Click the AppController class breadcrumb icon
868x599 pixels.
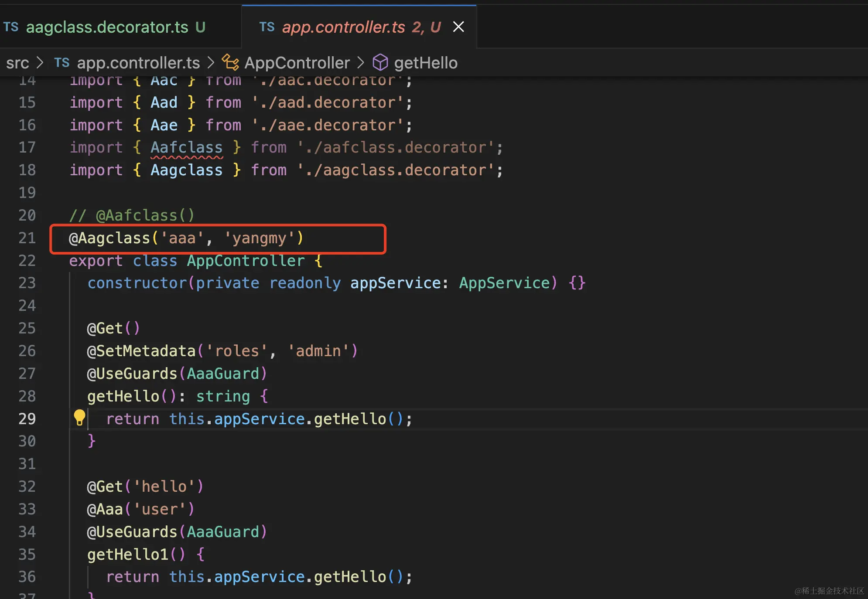pyautogui.click(x=230, y=63)
